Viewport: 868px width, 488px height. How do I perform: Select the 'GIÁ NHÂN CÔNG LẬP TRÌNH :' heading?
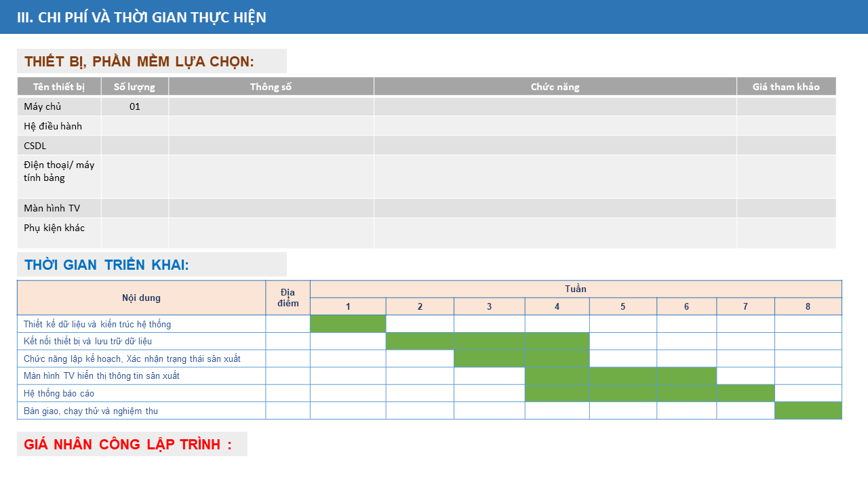(x=127, y=445)
